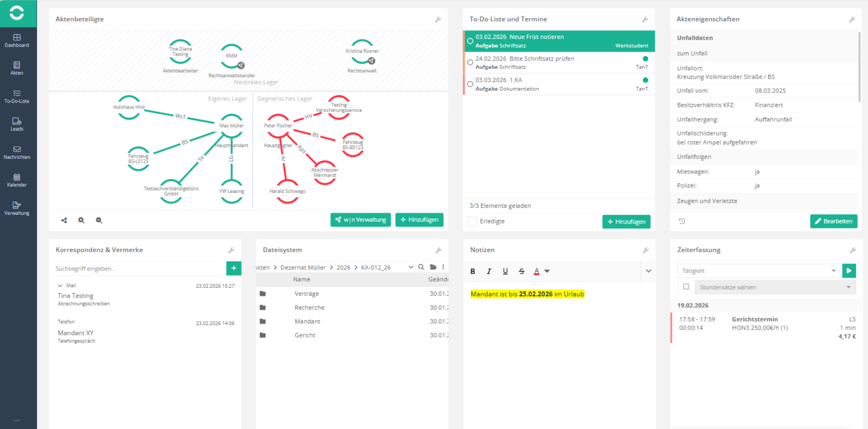Click the share graph icon below the diagram
Viewport: 868px width, 429px height.
tap(64, 220)
